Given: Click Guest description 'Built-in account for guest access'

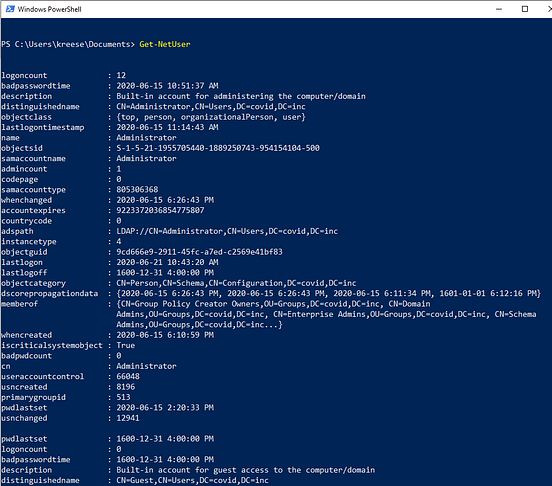Looking at the screenshot, I should tap(245, 470).
